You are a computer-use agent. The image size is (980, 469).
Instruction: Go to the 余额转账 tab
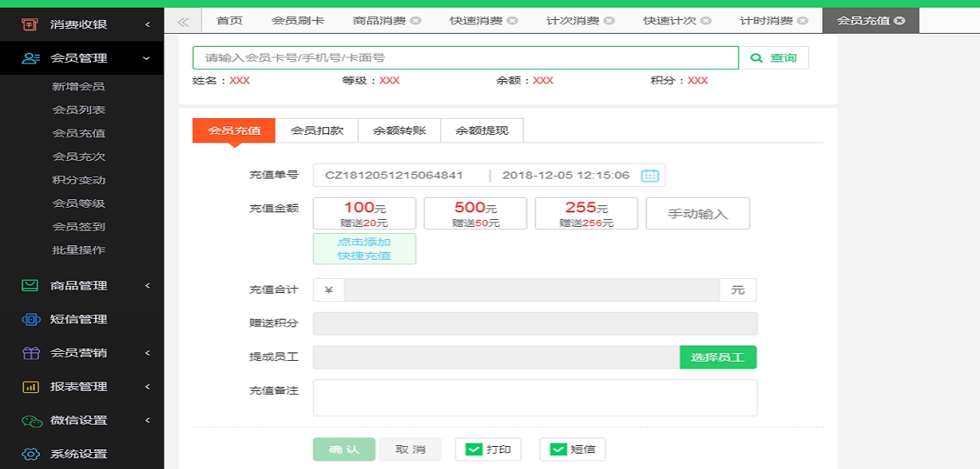click(400, 130)
